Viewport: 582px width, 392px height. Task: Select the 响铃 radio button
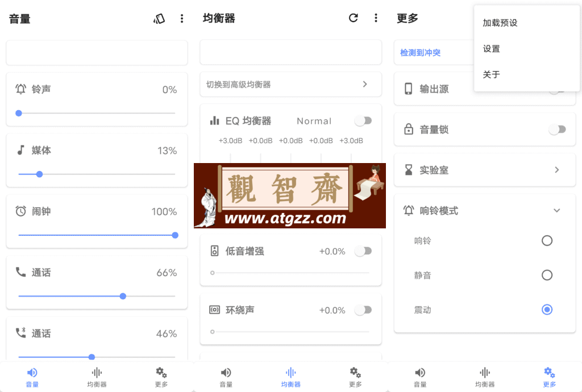[547, 241]
